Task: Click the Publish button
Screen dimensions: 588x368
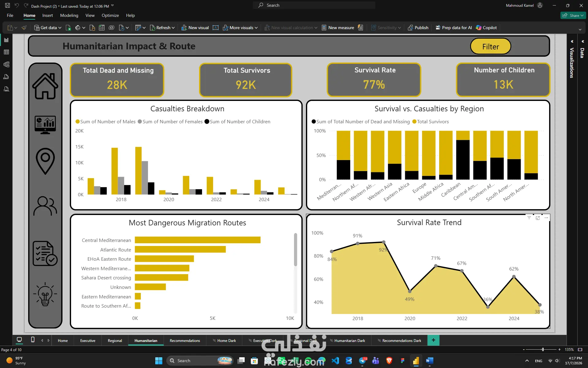Action: coord(418,28)
